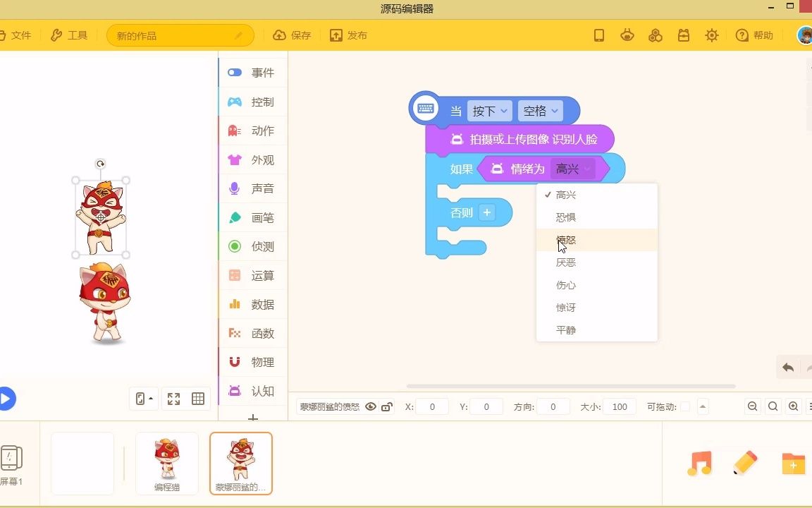Open the 按下 dropdown in the event block
The image size is (812, 508).
(489, 111)
